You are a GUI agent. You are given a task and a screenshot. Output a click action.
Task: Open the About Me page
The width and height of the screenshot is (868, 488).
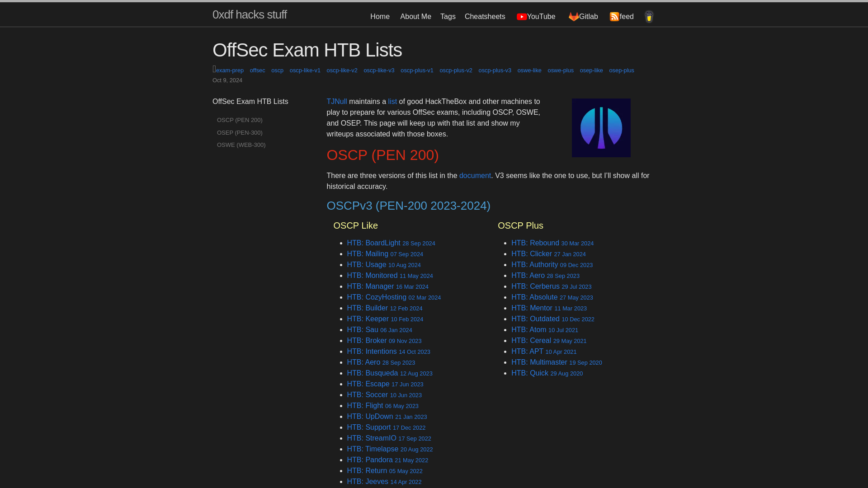pos(415,17)
